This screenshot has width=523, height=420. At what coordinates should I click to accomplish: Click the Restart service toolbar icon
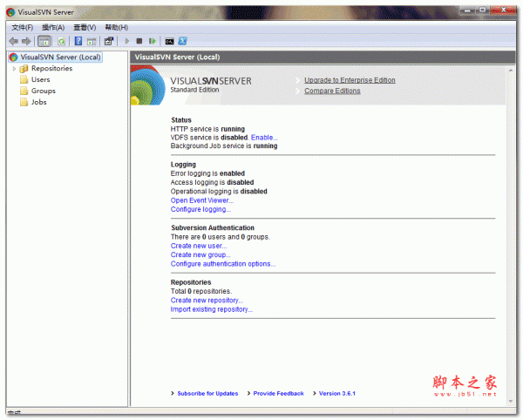152,41
